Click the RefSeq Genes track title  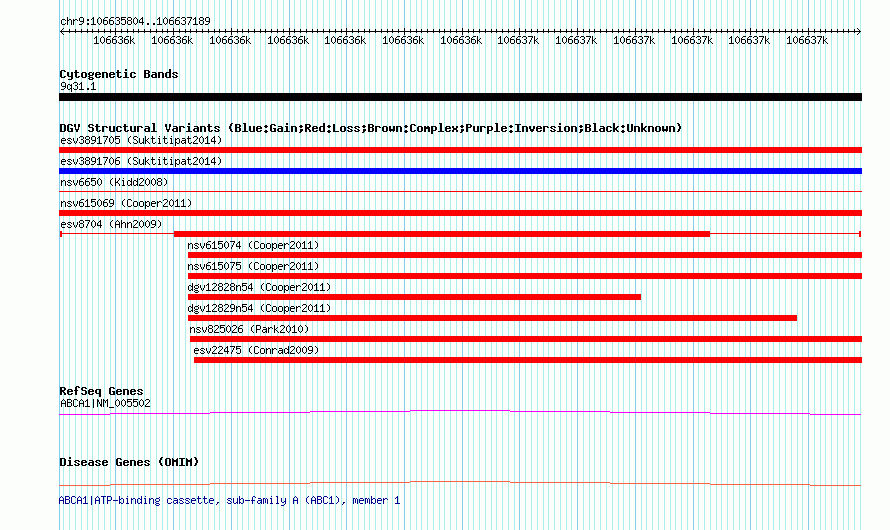point(101,391)
